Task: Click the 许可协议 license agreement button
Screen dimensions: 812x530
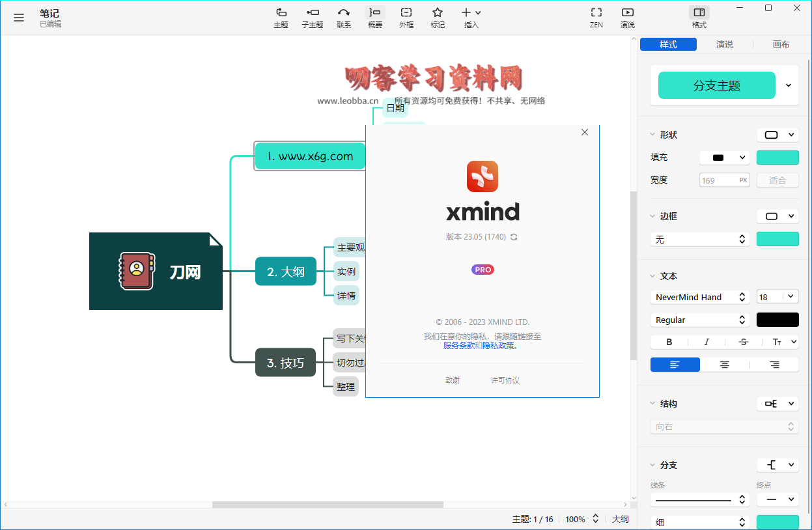Action: tap(505, 380)
